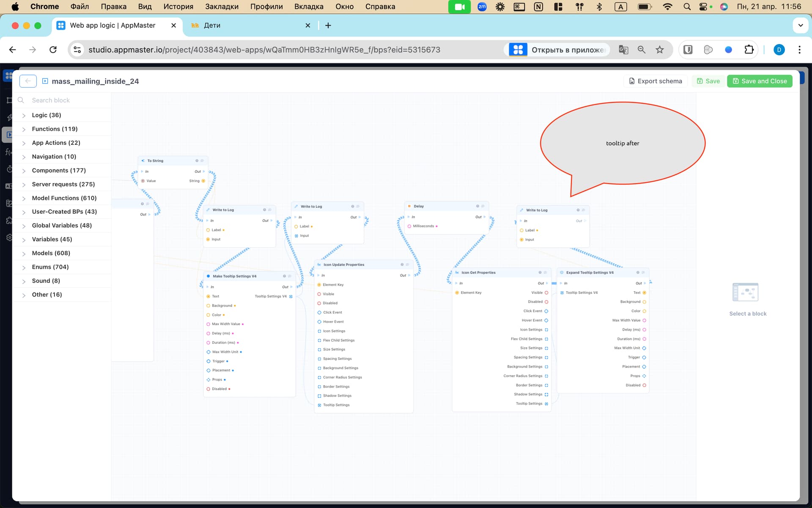Click the Save and Close button
The height and width of the screenshot is (508, 812).
click(x=760, y=81)
